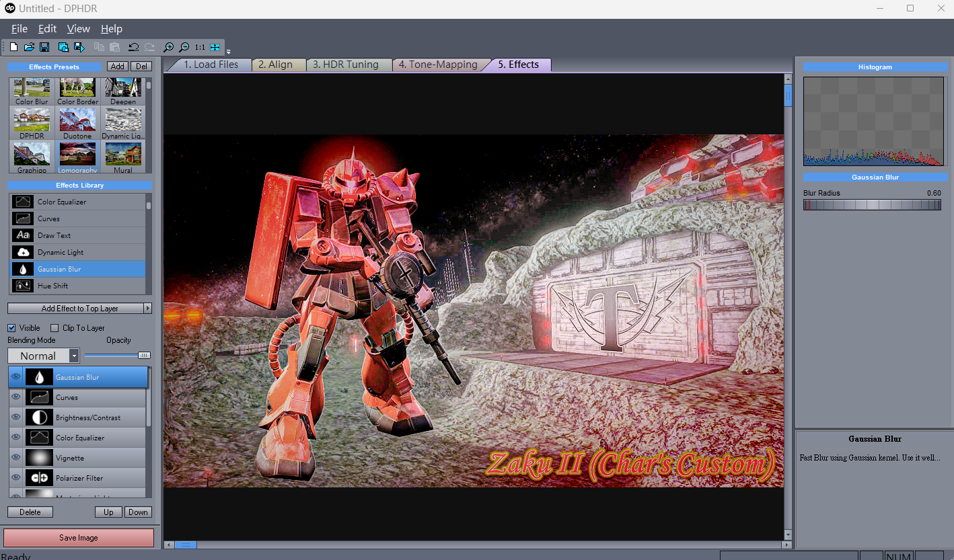Select Color Equalizer in Effects Library
Screen dimensions: 954x560
click(x=77, y=202)
